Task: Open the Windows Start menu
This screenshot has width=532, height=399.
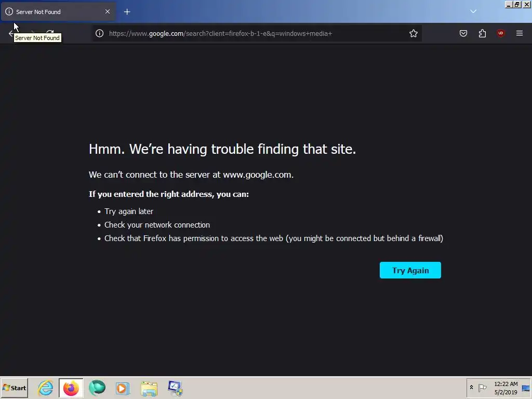Action: click(14, 388)
